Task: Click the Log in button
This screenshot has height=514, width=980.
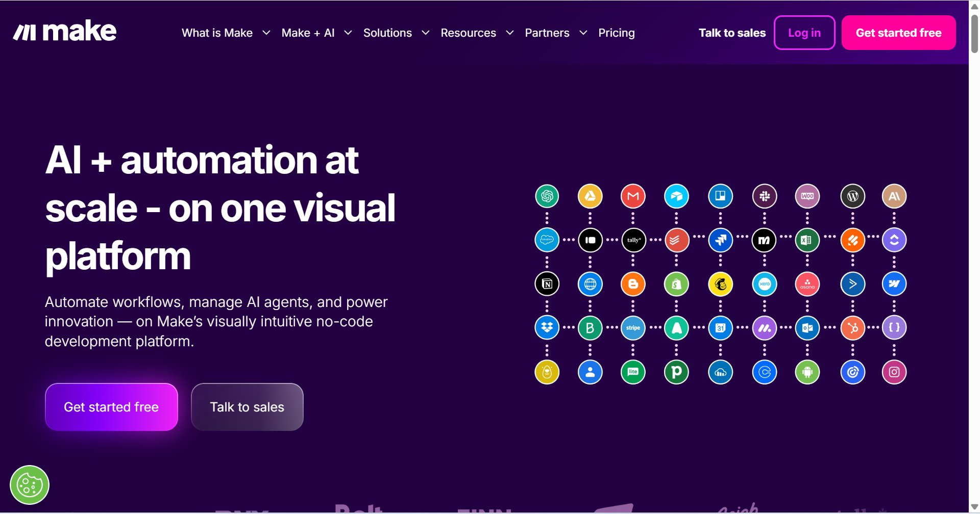Action: 804,33
